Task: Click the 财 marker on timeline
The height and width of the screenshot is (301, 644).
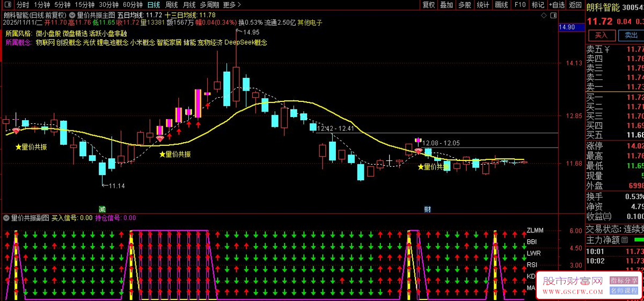Action: coord(428,209)
